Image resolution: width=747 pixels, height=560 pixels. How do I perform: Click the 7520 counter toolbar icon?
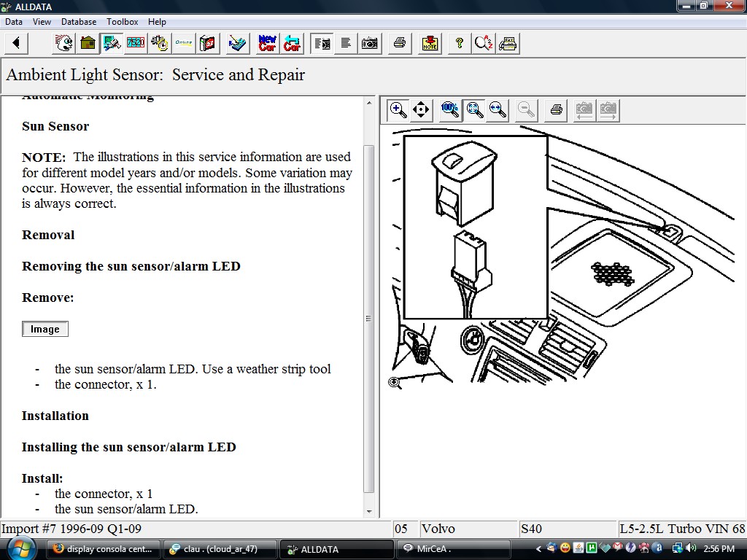135,43
